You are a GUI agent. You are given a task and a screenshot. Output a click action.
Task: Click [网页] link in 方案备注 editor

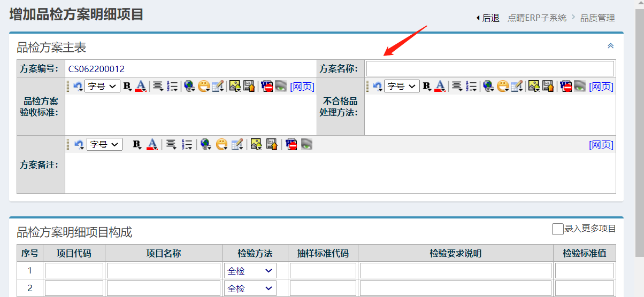click(601, 145)
